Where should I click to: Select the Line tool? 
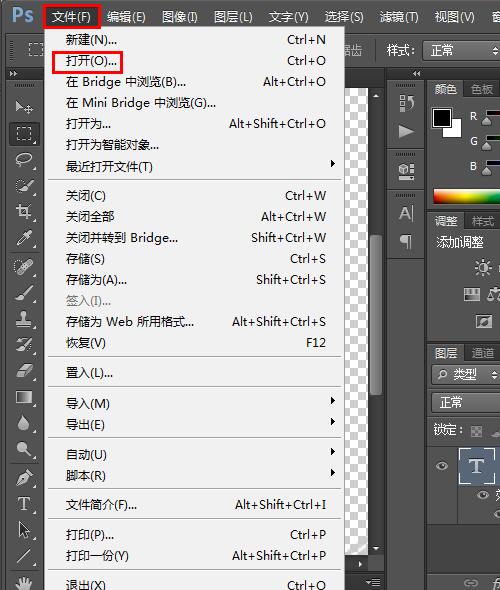pos(24,556)
